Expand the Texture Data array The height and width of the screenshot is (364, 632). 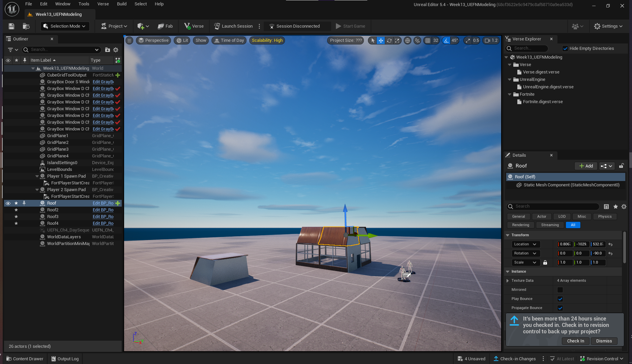508,281
